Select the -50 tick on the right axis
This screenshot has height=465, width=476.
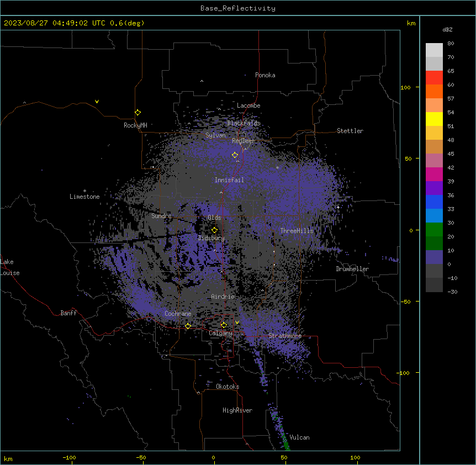[405, 302]
